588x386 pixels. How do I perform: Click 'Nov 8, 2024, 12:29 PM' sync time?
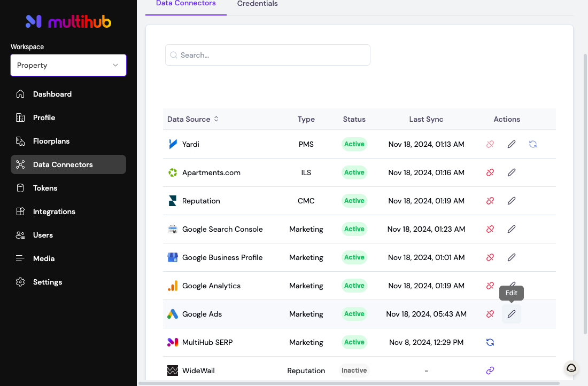point(427,342)
